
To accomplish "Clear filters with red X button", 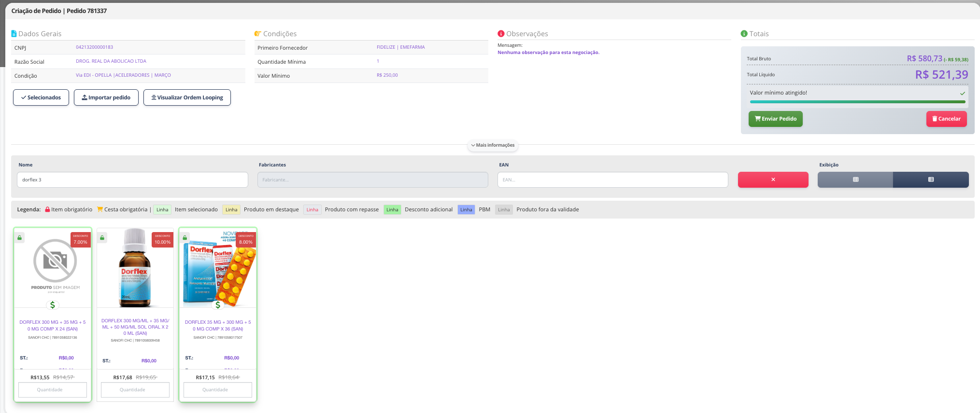I will tap(773, 179).
